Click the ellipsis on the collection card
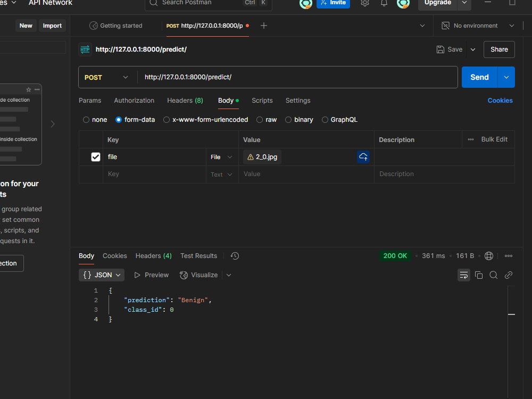532x399 pixels. tap(37, 89)
